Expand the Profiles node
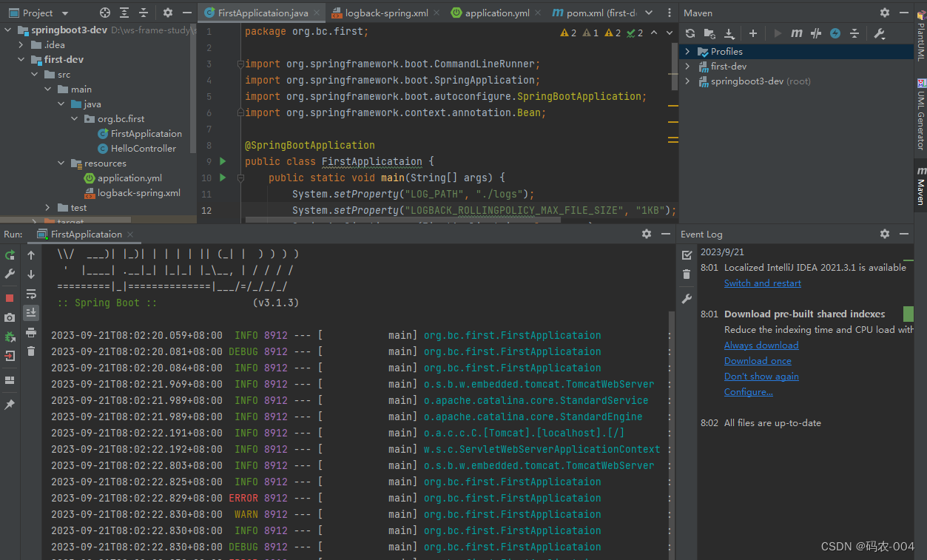The image size is (927, 560). (x=687, y=51)
